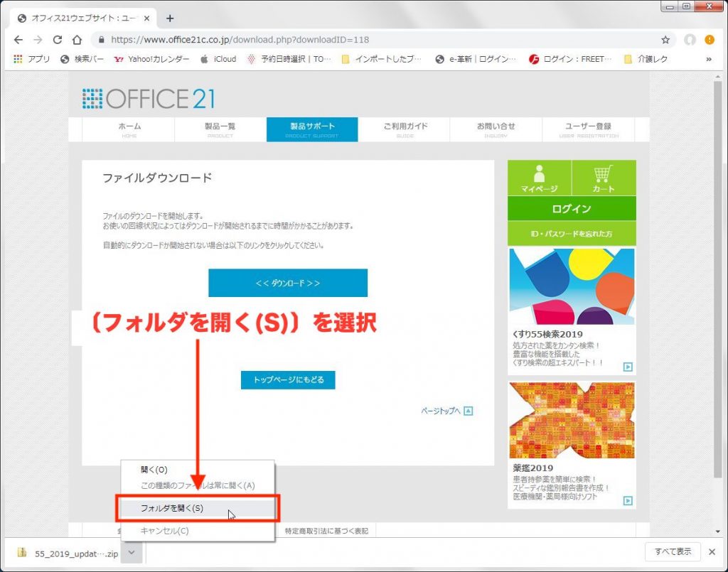Reload the page with refresh icon

point(58,40)
